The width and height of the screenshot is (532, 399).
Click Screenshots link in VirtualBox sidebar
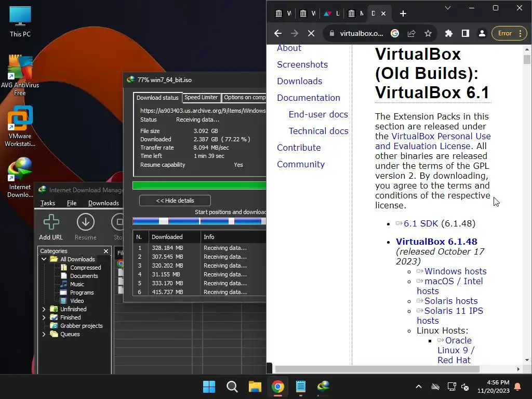(302, 64)
